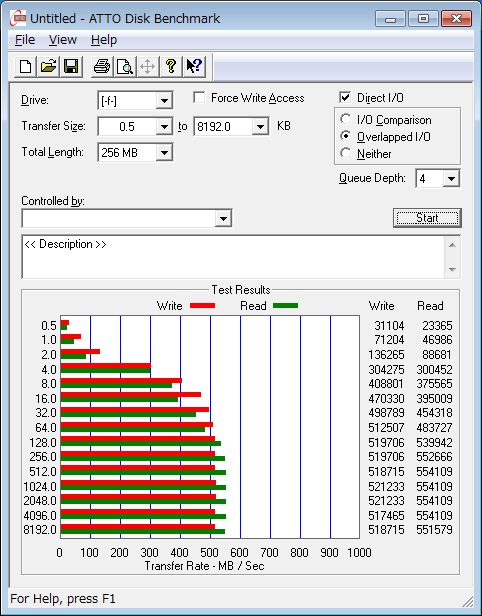Enable Force Write Access checkbox

click(199, 97)
